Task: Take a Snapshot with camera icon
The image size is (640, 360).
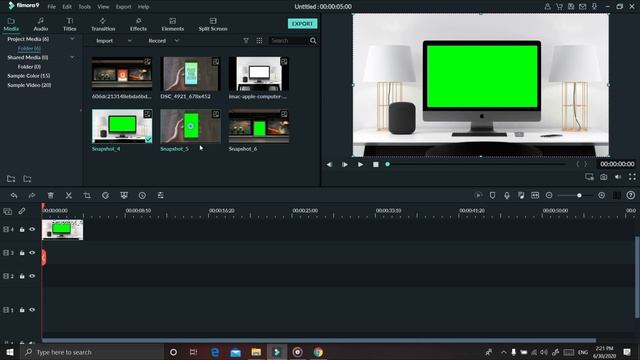Action: (x=604, y=177)
